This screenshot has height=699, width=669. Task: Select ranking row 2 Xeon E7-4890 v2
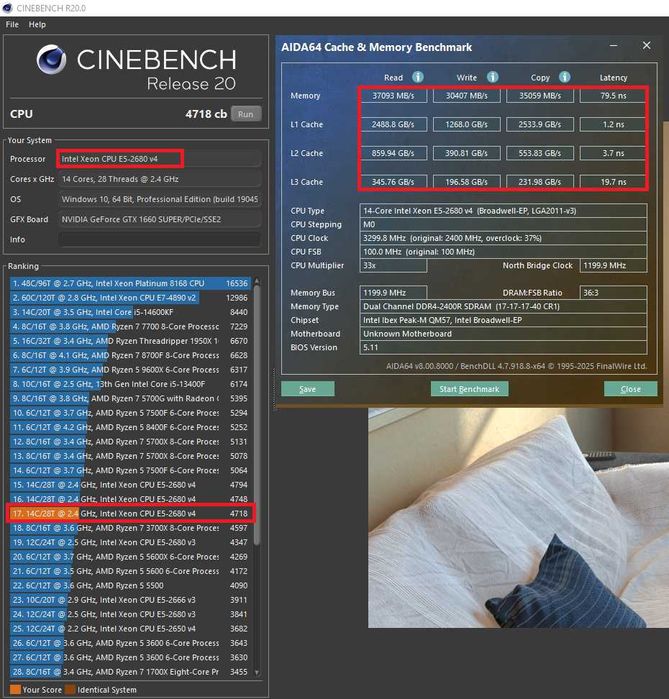130,298
